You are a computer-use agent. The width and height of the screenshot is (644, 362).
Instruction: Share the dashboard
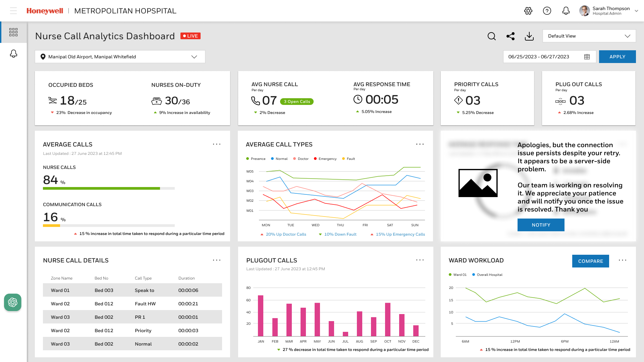point(511,36)
